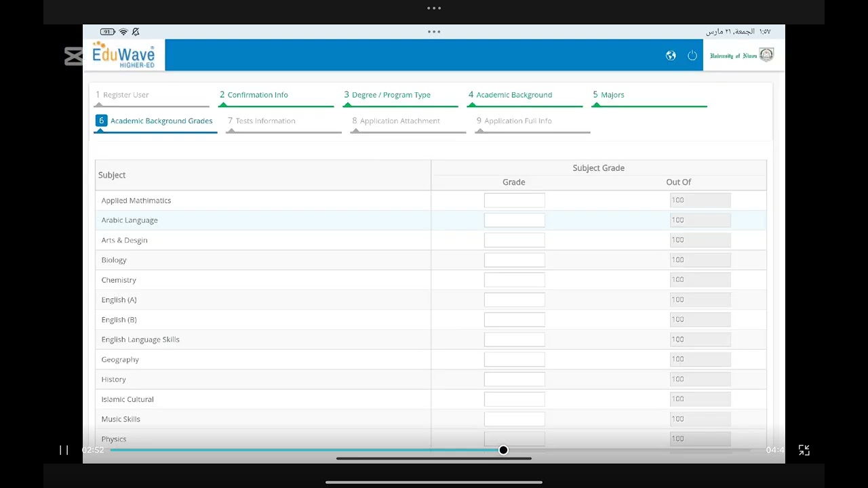Click the History grade field
Image resolution: width=868 pixels, height=488 pixels.
pos(515,379)
